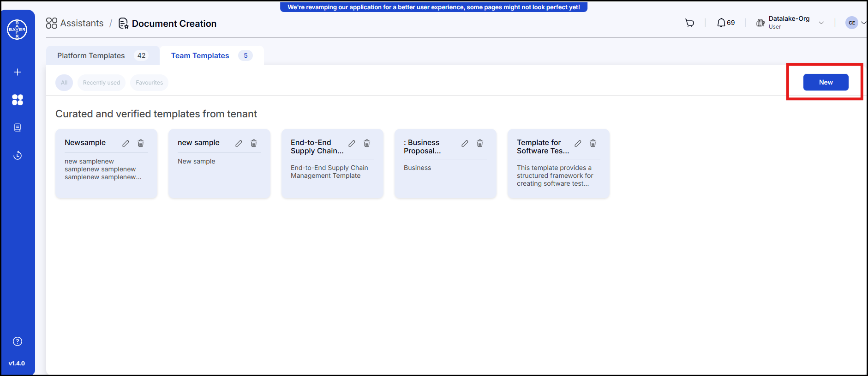This screenshot has height=376, width=868.
Task: Open the shopping cart icon
Action: [x=689, y=23]
